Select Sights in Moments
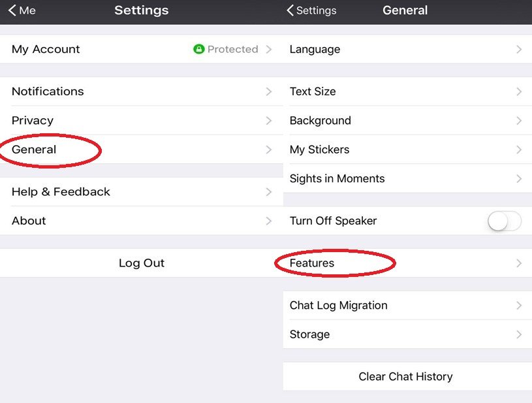 click(x=337, y=178)
